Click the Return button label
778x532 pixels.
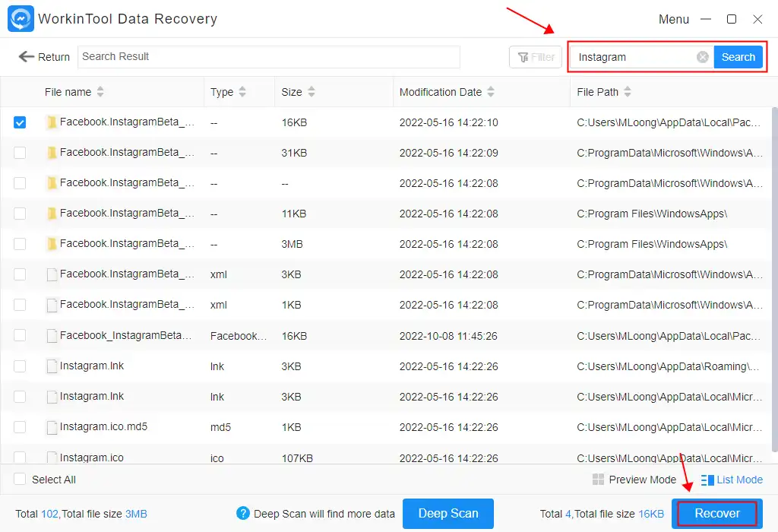[x=54, y=57]
